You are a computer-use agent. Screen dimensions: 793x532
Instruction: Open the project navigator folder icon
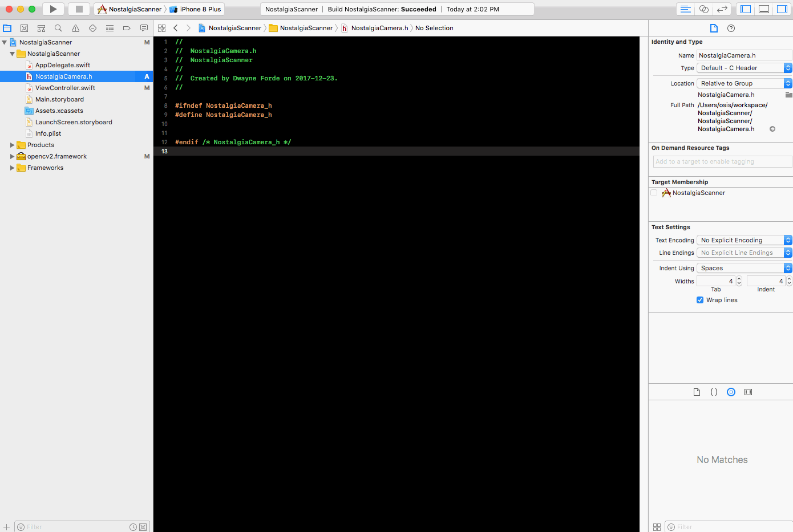click(7, 28)
